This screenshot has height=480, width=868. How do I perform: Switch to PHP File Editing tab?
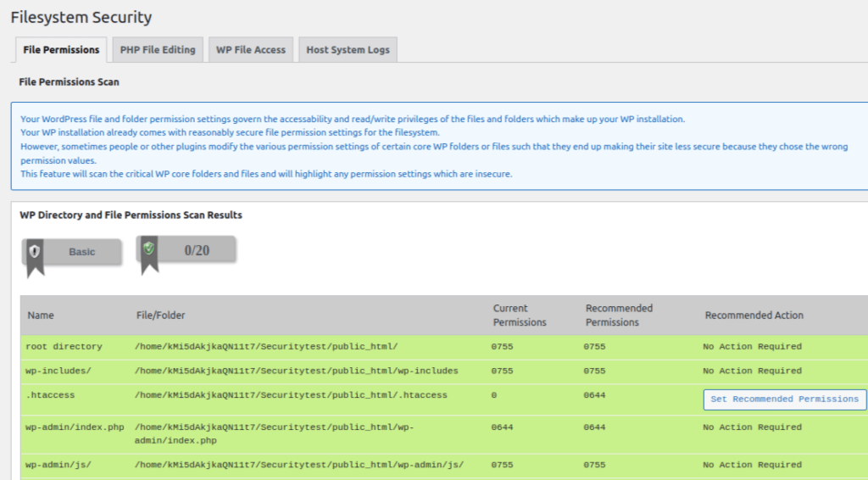158,50
